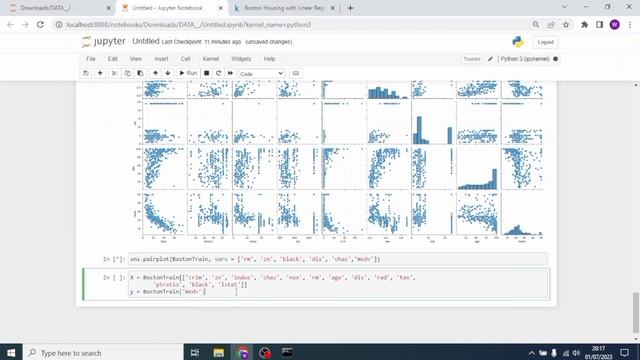Open a new browser tab
The image size is (640, 360).
pyautogui.click(x=350, y=8)
